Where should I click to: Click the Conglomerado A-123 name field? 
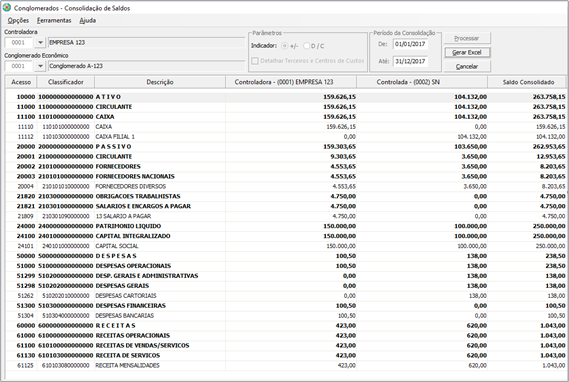[146, 66]
